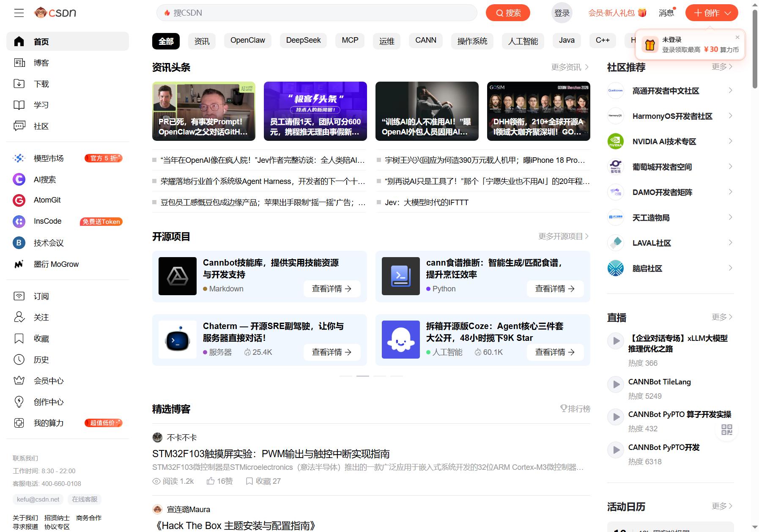Open the 排行榜 ranking link
Image resolution: width=759 pixels, height=532 pixels.
pyautogui.click(x=575, y=409)
